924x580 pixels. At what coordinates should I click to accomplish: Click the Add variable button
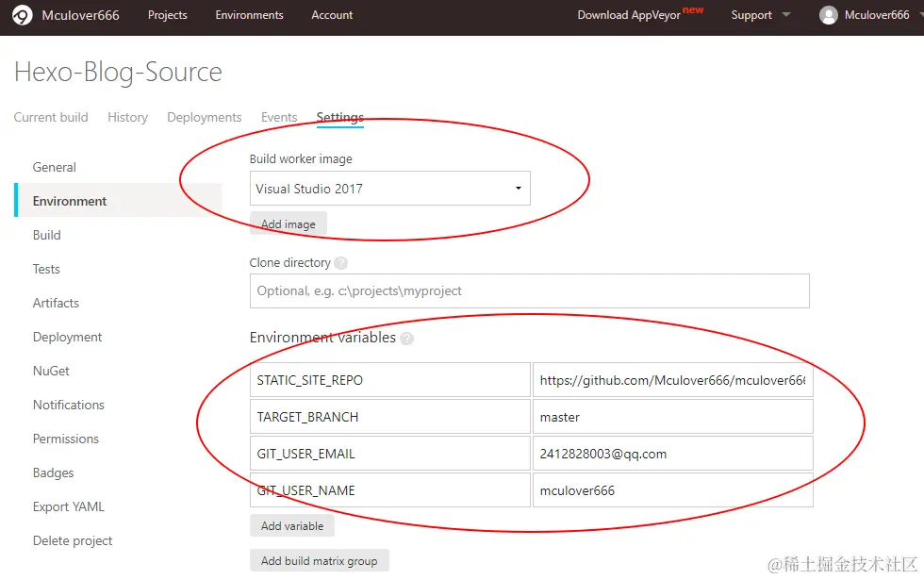(292, 526)
